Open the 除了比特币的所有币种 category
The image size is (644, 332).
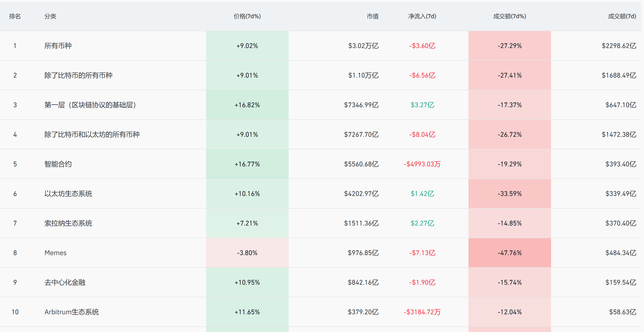[78, 75]
